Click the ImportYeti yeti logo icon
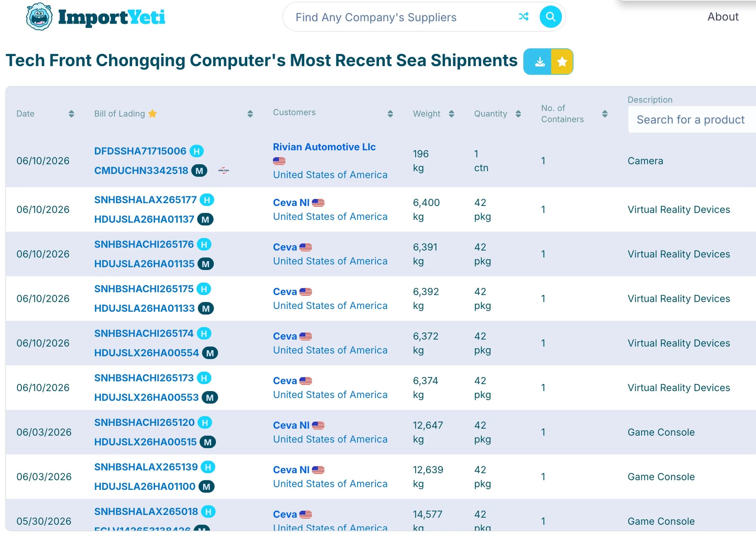 pos(39,17)
